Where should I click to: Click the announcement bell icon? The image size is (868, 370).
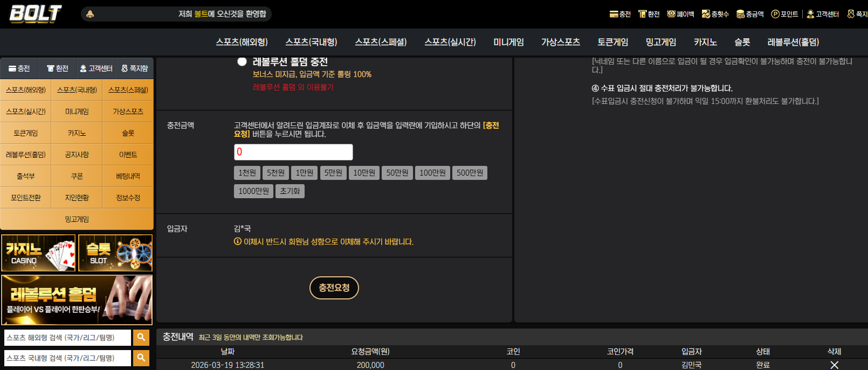pyautogui.click(x=90, y=14)
